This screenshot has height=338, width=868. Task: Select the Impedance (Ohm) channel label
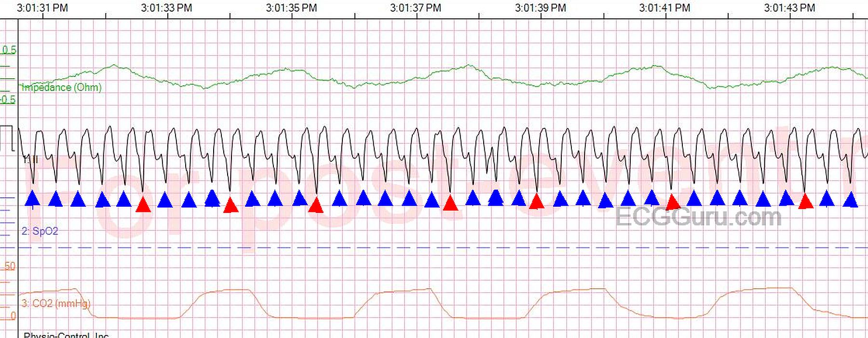62,87
